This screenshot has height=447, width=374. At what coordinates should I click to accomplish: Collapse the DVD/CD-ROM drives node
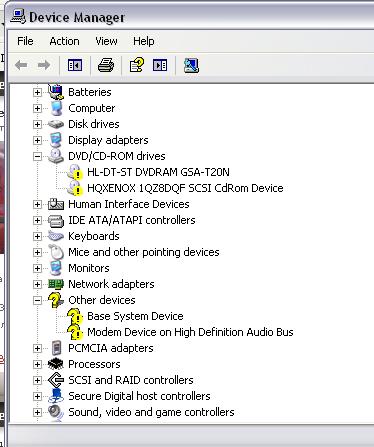37,156
